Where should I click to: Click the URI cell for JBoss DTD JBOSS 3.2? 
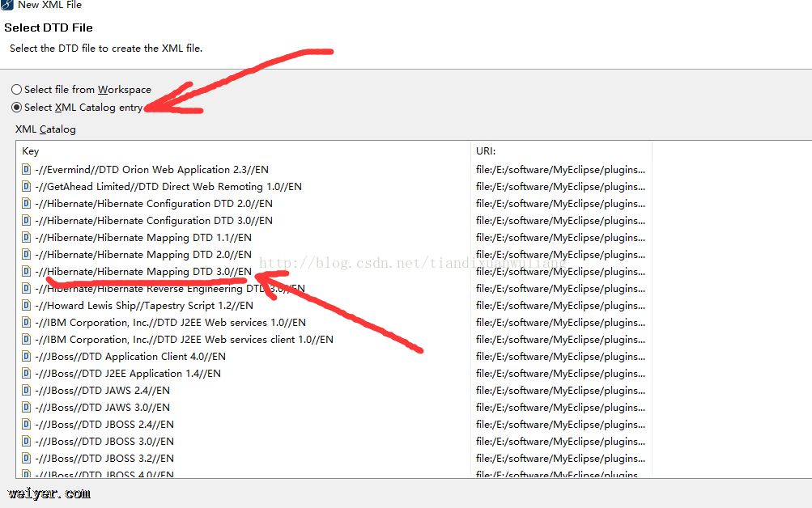[561, 459]
